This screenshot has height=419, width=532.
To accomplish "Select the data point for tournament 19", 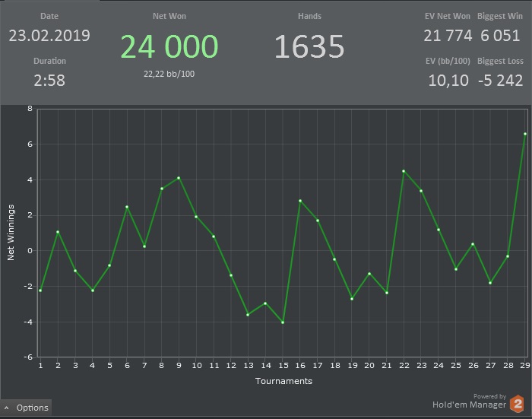I will pyautogui.click(x=352, y=299).
